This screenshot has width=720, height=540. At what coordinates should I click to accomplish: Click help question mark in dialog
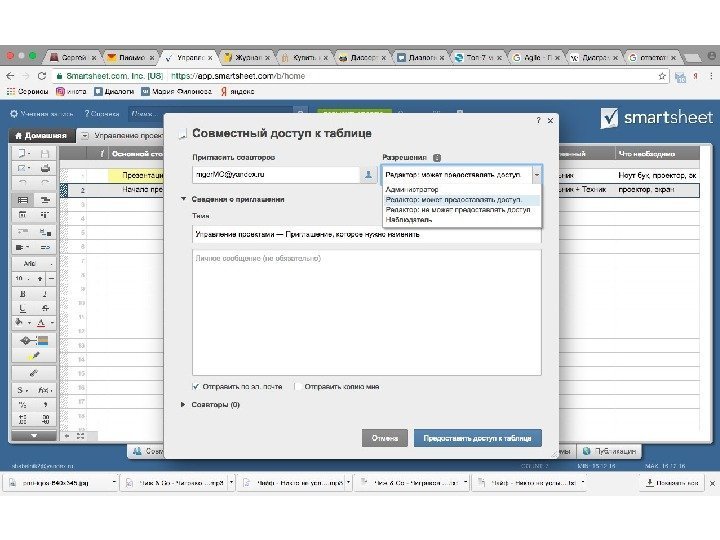tap(538, 120)
